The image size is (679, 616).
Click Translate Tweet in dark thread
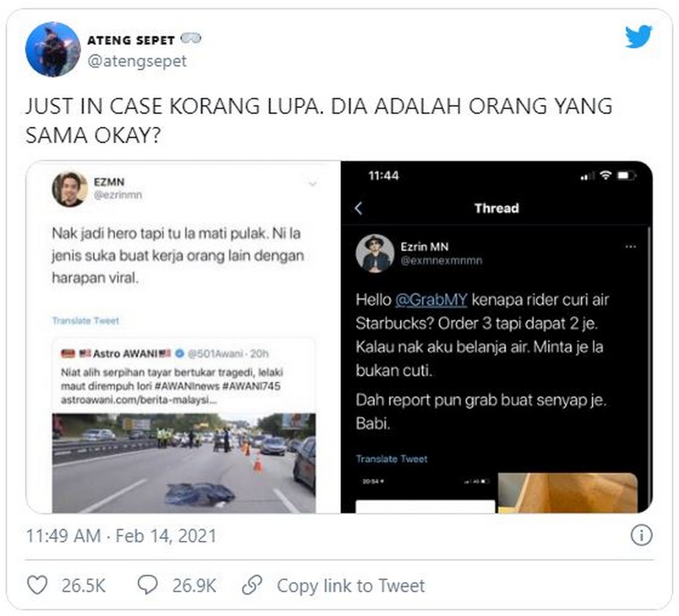pyautogui.click(x=392, y=459)
